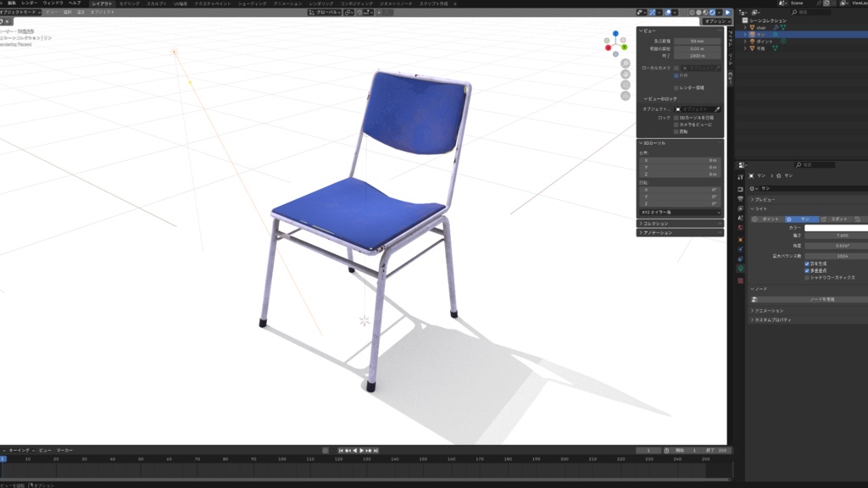Select material preview shading icon
868x488 pixels.
(705, 12)
